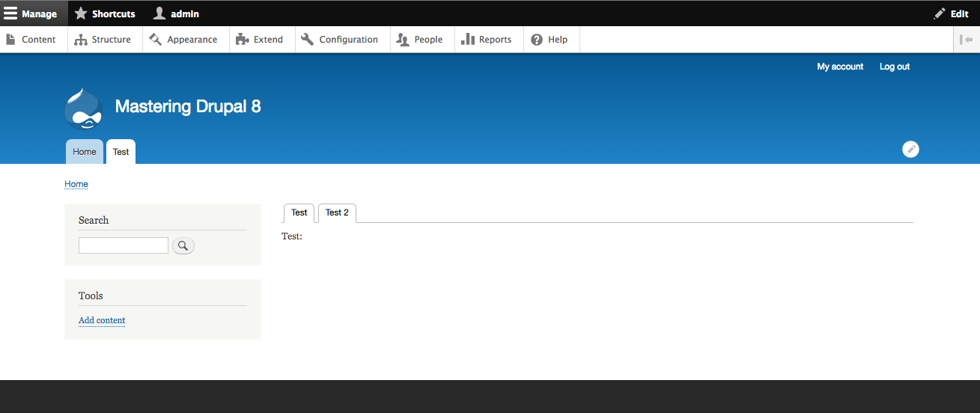980x413 pixels.
Task: Open the Configuration menu label
Action: click(x=349, y=40)
